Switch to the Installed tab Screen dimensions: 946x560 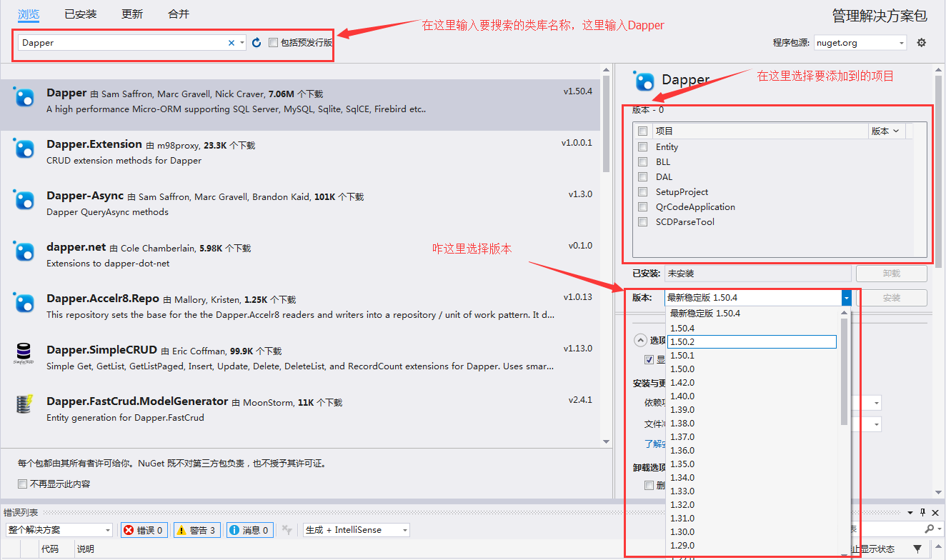[x=80, y=14]
